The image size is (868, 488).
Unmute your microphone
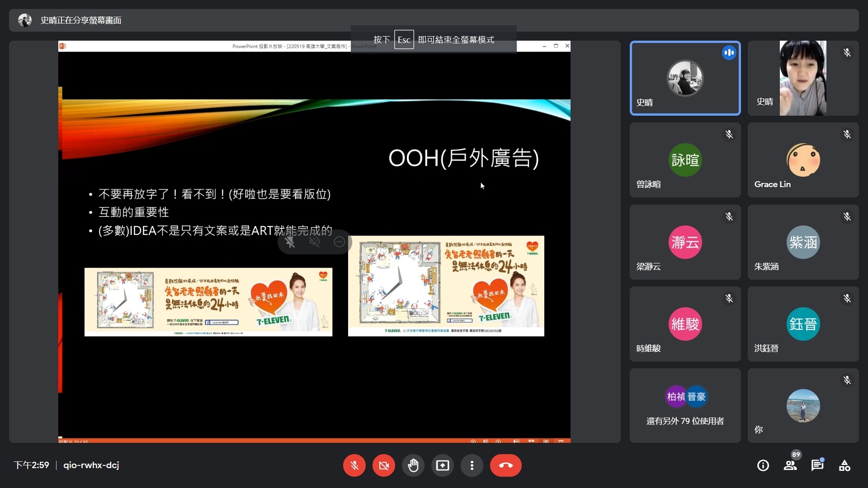point(354,465)
